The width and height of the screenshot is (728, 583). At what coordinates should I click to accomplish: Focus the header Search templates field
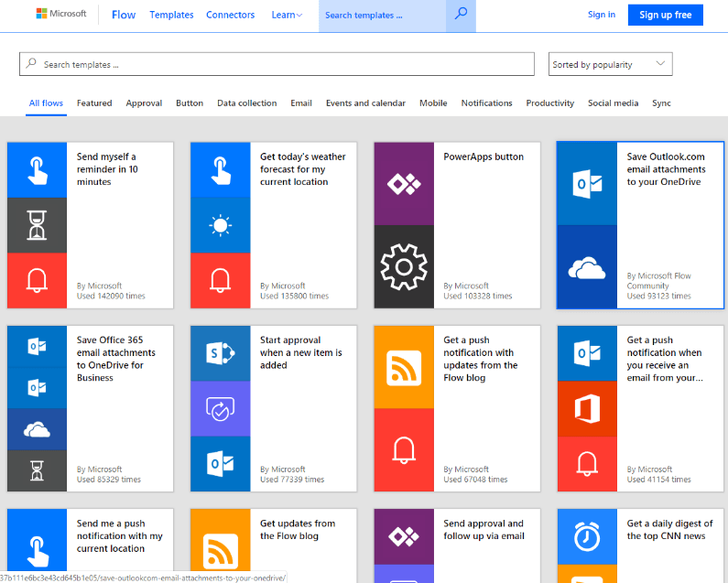tap(382, 16)
